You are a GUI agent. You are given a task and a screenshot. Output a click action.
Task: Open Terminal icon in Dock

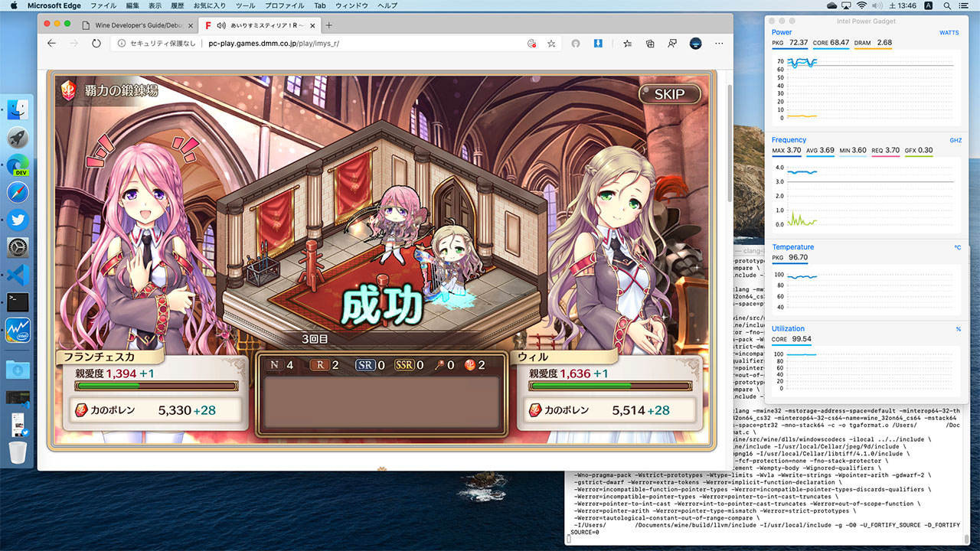[18, 302]
